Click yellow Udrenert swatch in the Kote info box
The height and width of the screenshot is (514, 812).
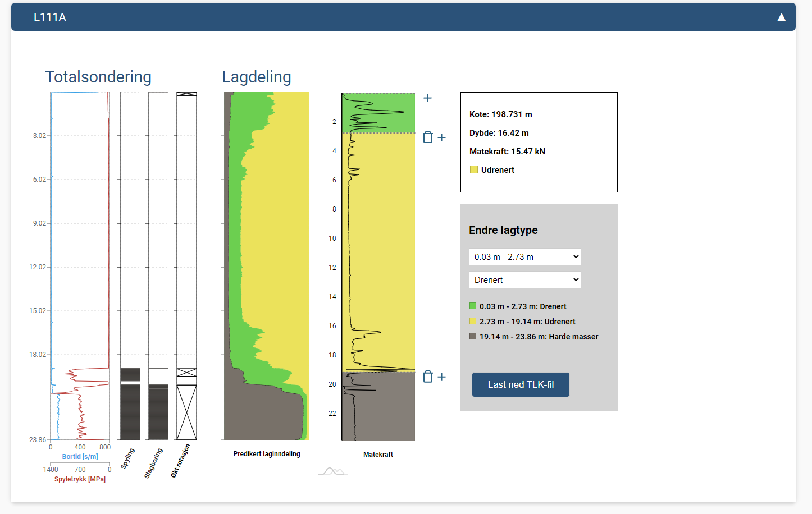(474, 170)
